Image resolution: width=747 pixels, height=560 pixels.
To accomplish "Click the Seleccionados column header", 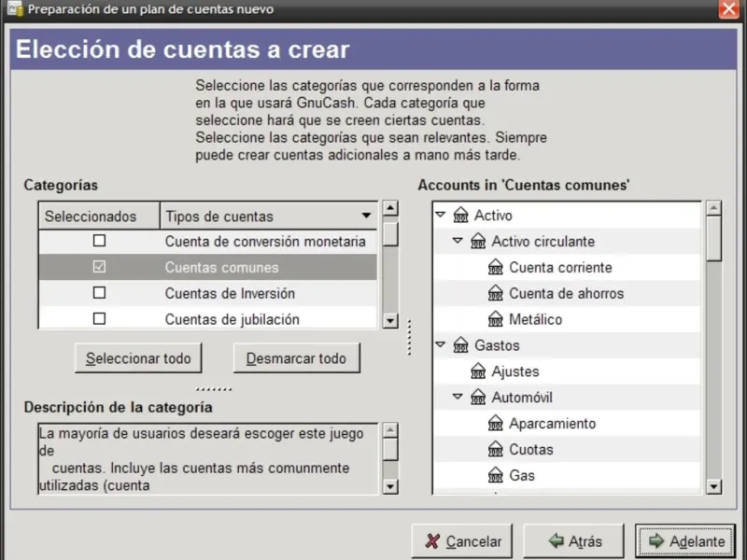I will [99, 217].
